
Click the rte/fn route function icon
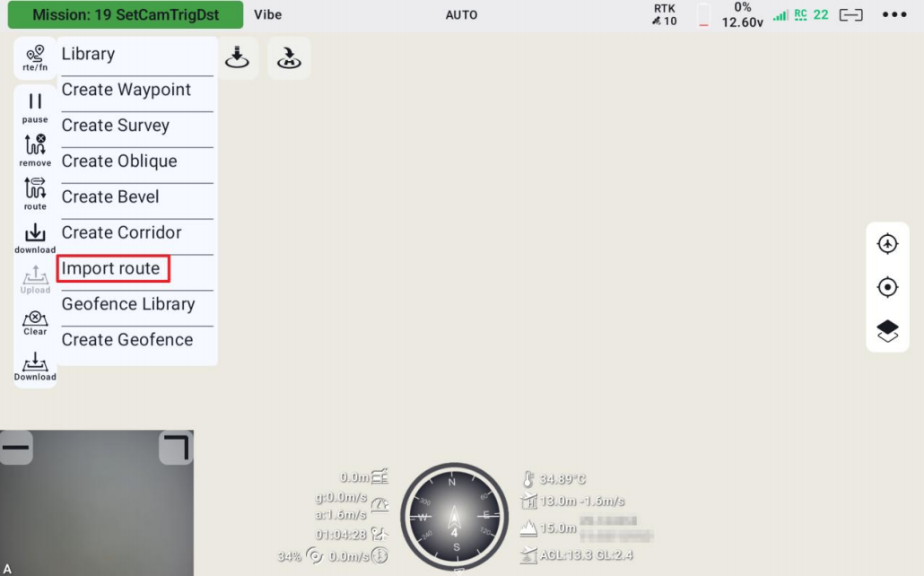(36, 58)
